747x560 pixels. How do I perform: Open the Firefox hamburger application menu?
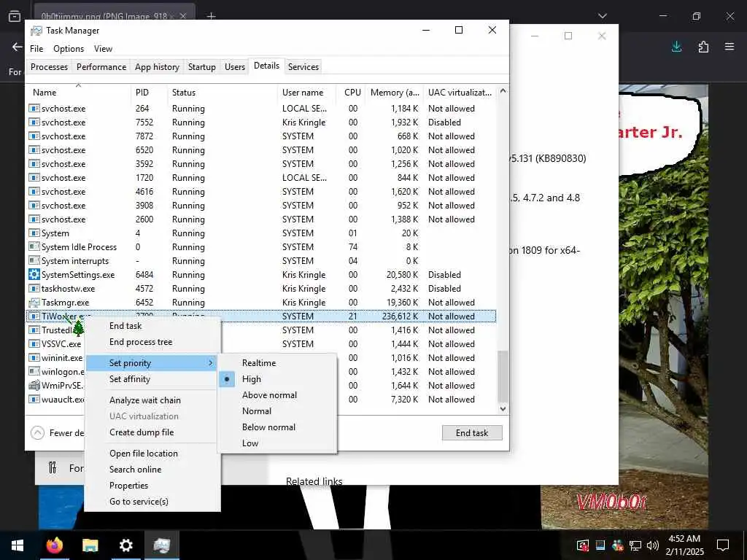[x=729, y=47]
